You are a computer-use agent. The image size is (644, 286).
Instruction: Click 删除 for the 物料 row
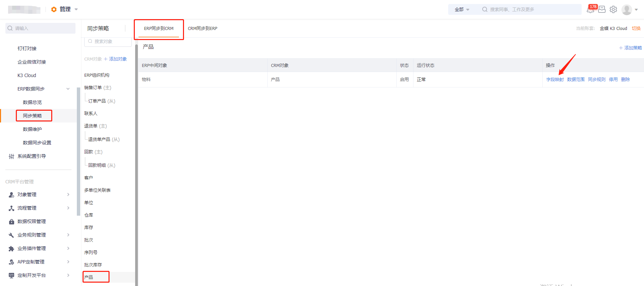tap(625, 79)
